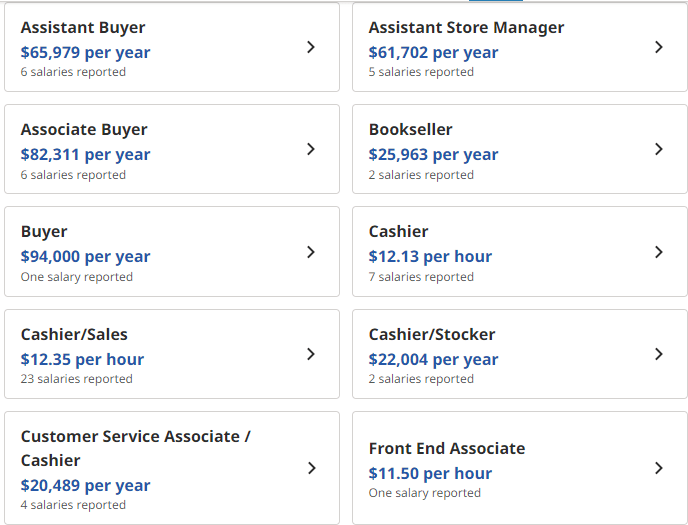Image resolution: width=688 pixels, height=525 pixels.
Task: Click the Cashier/Stocker chevron arrow
Action: (659, 354)
